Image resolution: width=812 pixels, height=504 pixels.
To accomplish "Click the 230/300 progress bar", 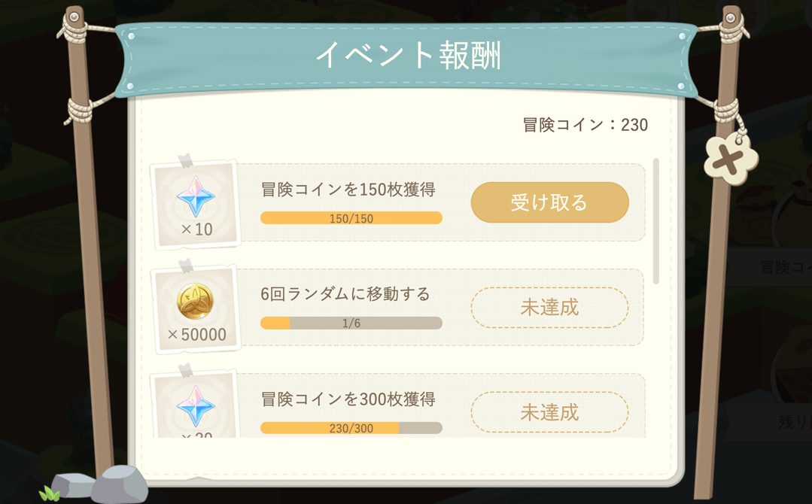I will [351, 428].
